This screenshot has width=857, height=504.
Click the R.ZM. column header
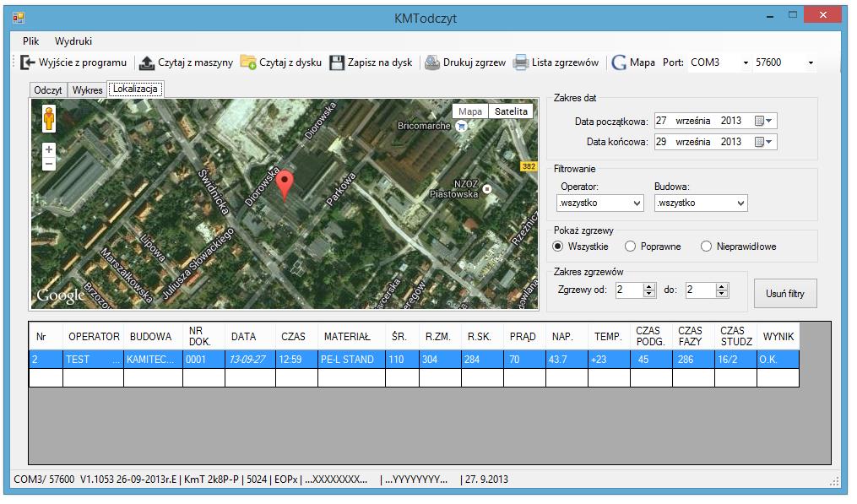(x=440, y=337)
